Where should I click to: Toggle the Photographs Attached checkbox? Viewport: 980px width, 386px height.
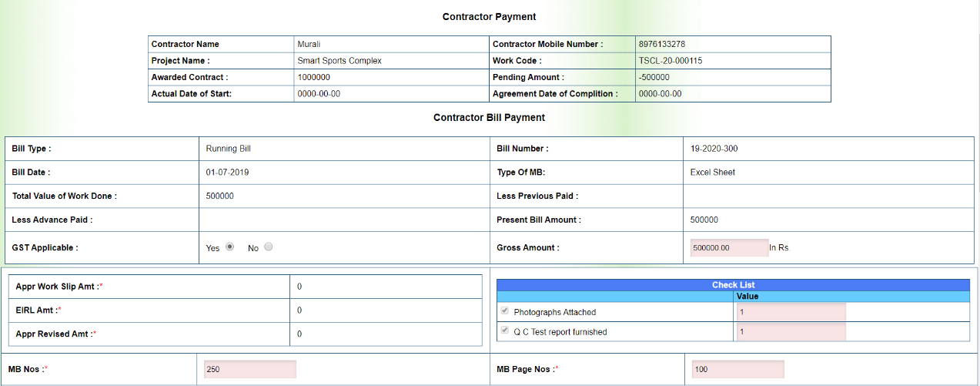tap(505, 311)
